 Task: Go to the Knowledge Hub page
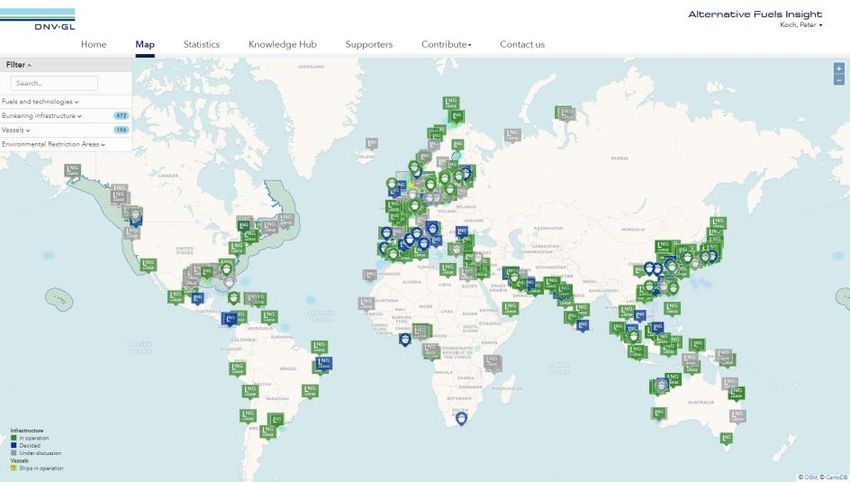(282, 44)
